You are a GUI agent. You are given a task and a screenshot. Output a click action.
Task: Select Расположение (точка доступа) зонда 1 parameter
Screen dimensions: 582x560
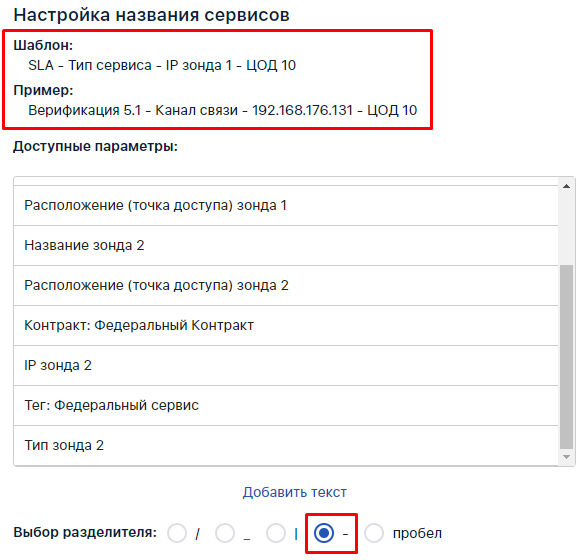(x=286, y=205)
